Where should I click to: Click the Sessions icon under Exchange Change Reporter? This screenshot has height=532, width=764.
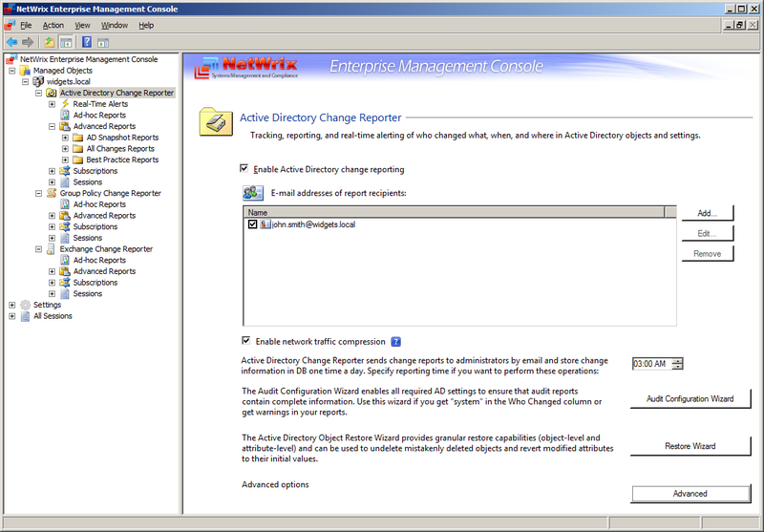coord(65,294)
